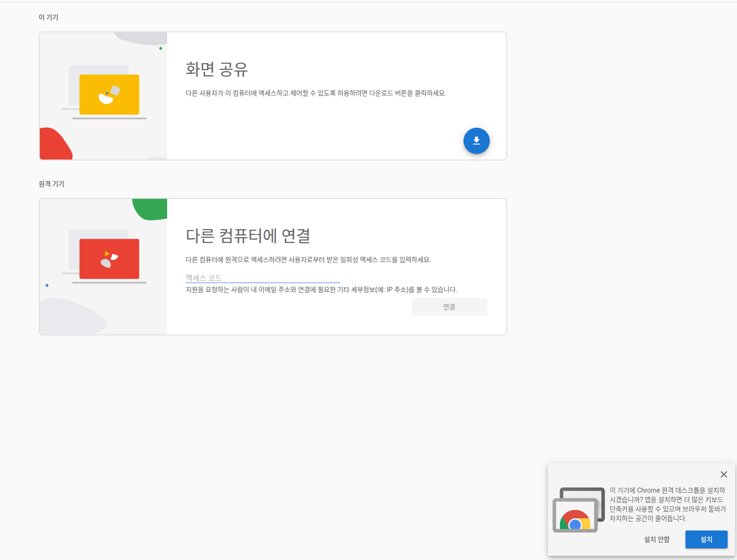Click the Chrome Remote Desktop app icon in popup

pyautogui.click(x=579, y=510)
